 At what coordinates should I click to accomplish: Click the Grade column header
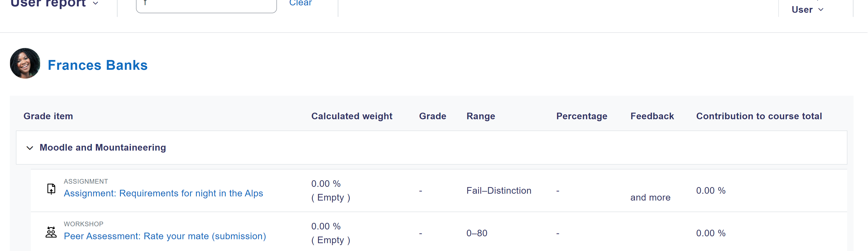pyautogui.click(x=433, y=116)
